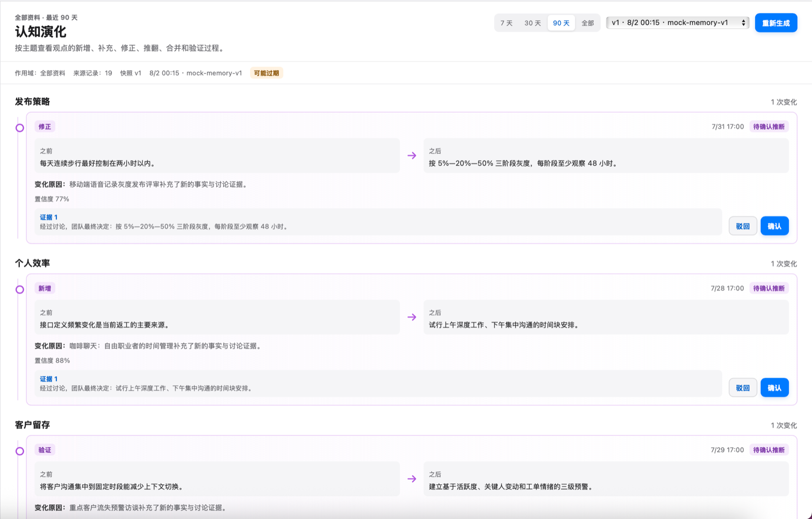Click the 新增 tag in 个人效率 card
Image resolution: width=812 pixels, height=519 pixels.
point(45,288)
